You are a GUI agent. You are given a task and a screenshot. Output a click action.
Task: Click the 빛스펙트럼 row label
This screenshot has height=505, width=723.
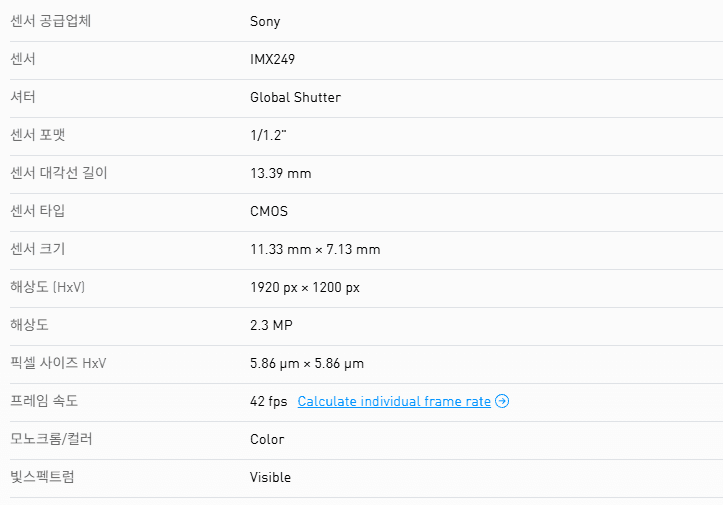click(x=42, y=477)
